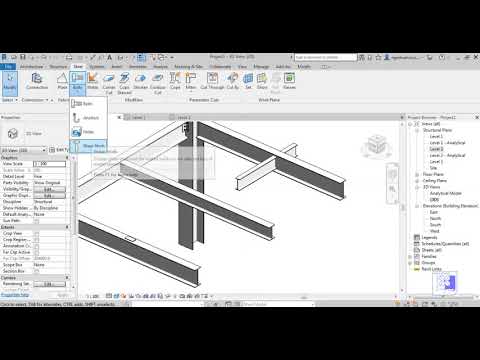Select the Contour Cut tool

(x=158, y=83)
